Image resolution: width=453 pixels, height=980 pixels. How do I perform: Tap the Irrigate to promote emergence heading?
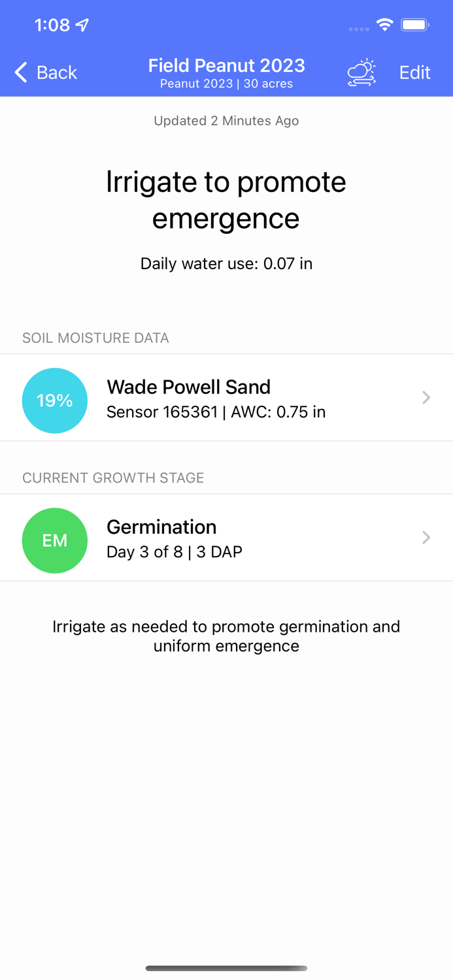coord(227,199)
